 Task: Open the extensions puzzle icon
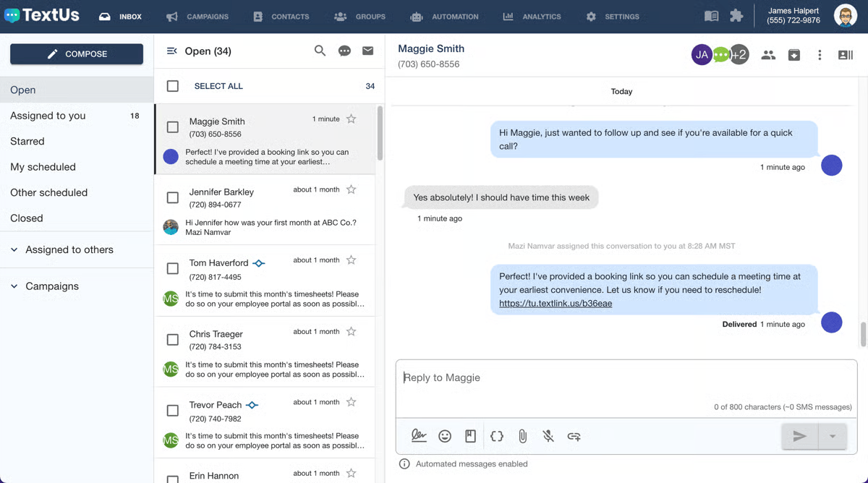[x=736, y=16]
